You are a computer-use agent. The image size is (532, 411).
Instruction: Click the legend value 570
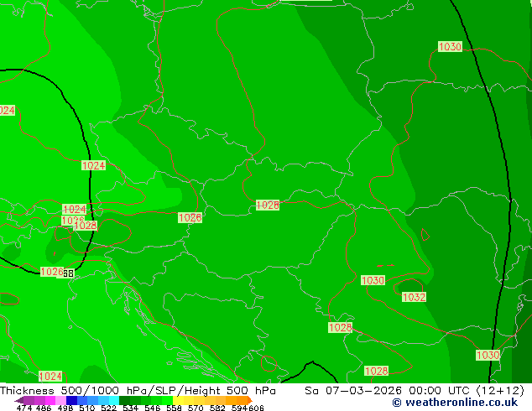[x=196, y=408]
